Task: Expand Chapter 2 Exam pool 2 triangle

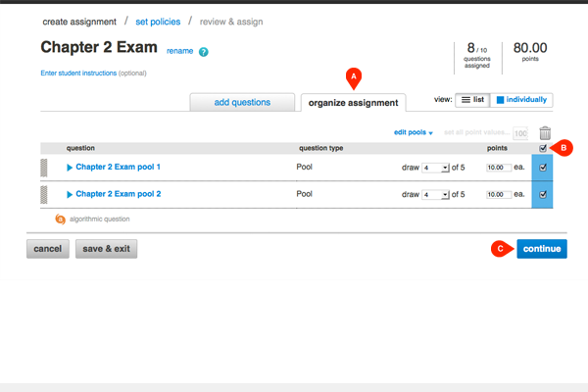Action: click(x=70, y=194)
